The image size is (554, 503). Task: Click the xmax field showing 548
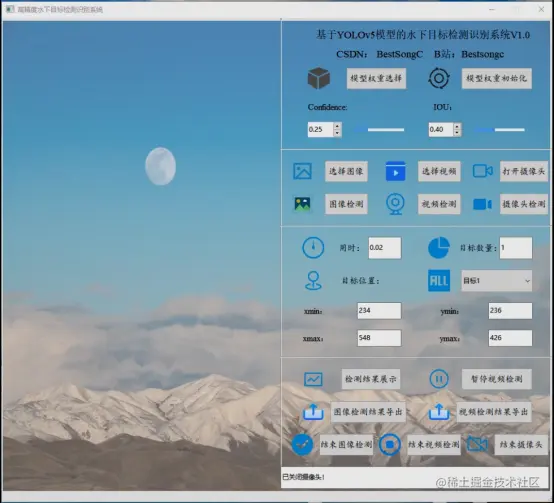379,338
